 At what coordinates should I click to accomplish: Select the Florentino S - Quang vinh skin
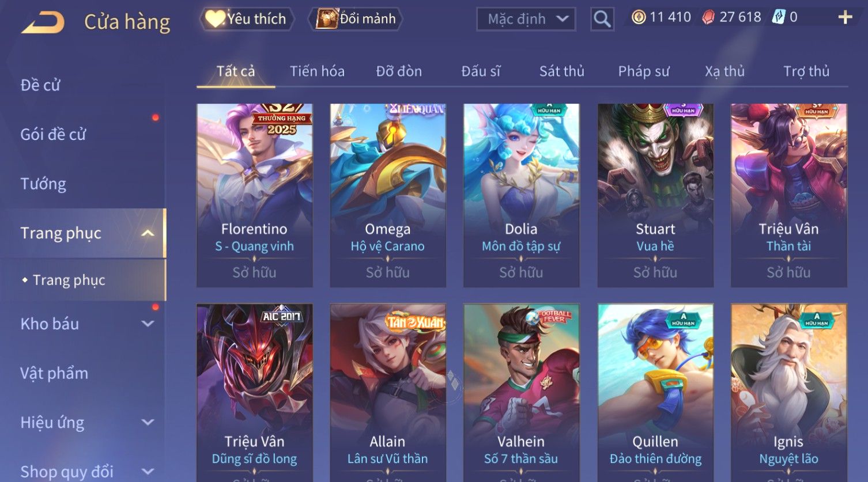(x=255, y=195)
